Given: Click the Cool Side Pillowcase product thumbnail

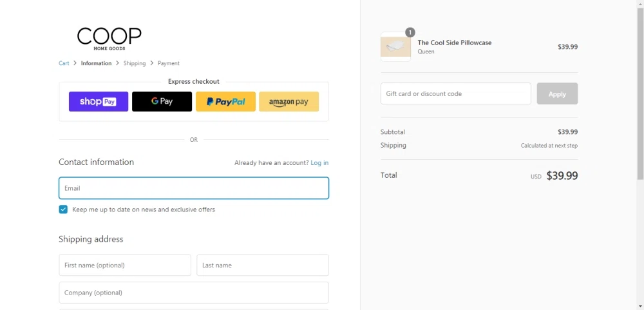Looking at the screenshot, I should [395, 47].
